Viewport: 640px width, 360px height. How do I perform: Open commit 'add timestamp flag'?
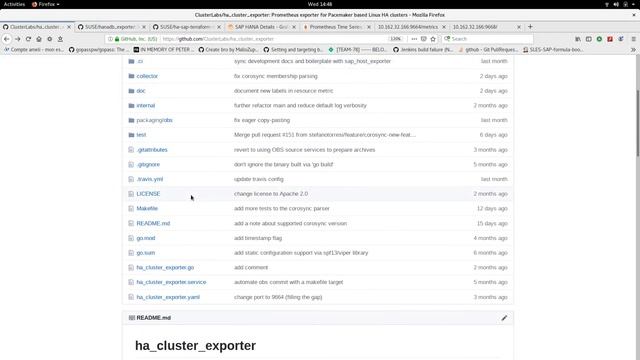pos(258,238)
